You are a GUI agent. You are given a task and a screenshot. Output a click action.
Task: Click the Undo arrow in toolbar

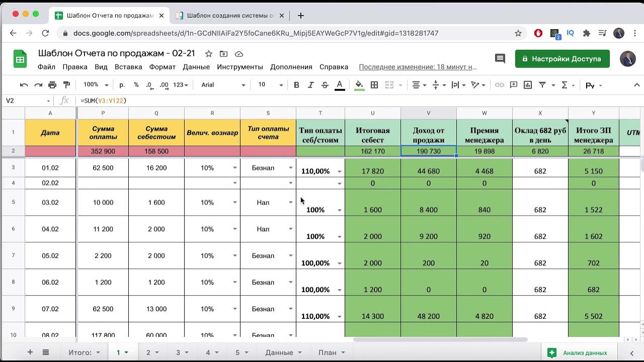point(24,85)
